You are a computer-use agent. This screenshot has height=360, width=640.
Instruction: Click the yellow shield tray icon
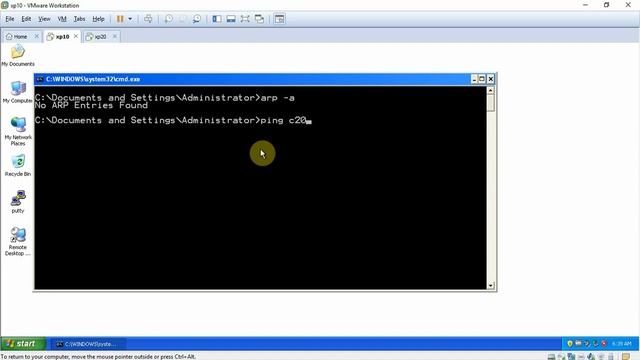[x=570, y=344]
